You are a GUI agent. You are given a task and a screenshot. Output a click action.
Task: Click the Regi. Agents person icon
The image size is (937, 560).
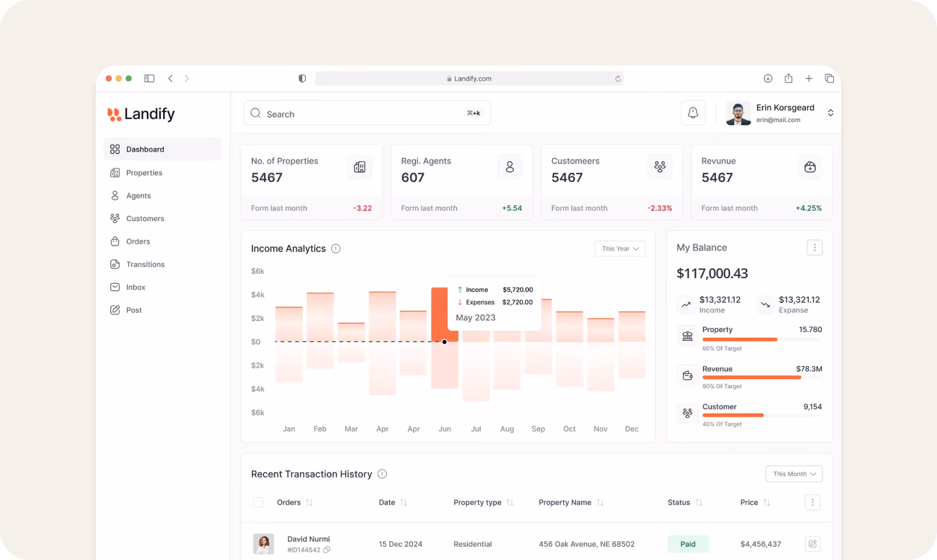(x=509, y=167)
